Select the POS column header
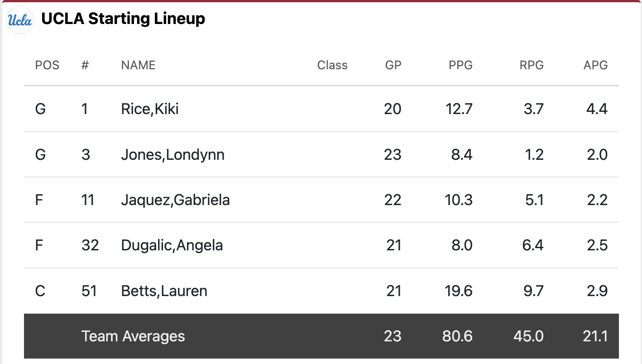 47,65
